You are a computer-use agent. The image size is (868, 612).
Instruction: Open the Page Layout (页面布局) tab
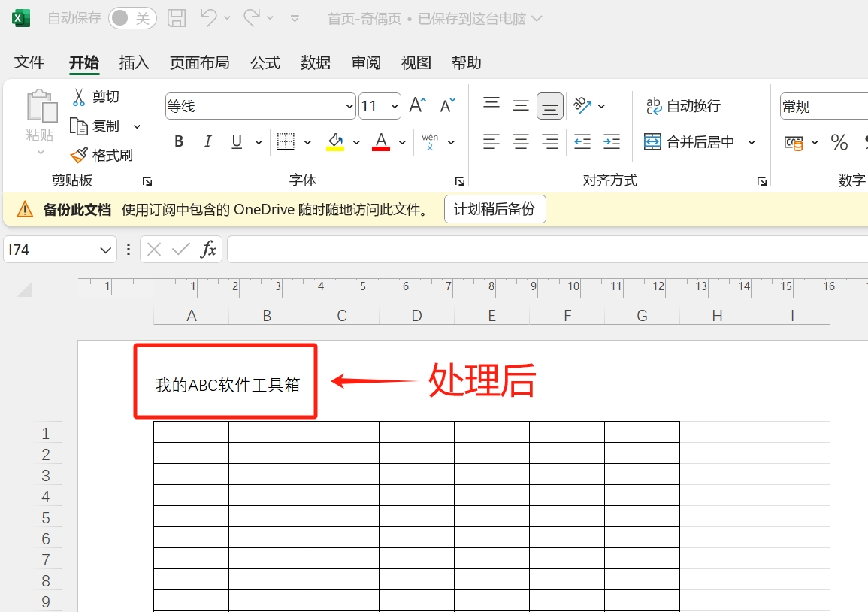coord(199,63)
